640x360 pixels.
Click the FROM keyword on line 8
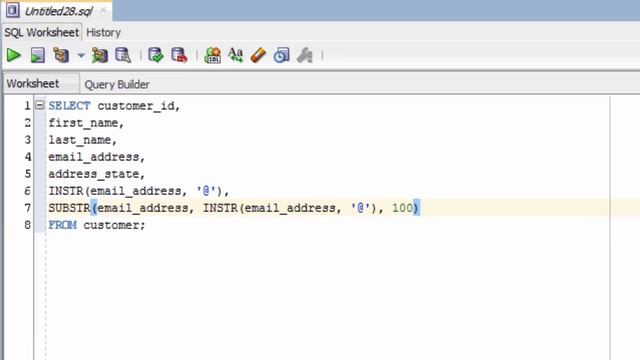coord(62,225)
